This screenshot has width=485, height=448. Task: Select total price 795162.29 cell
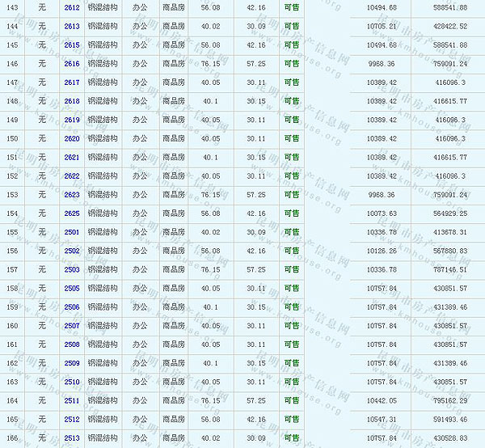pyautogui.click(x=450, y=400)
